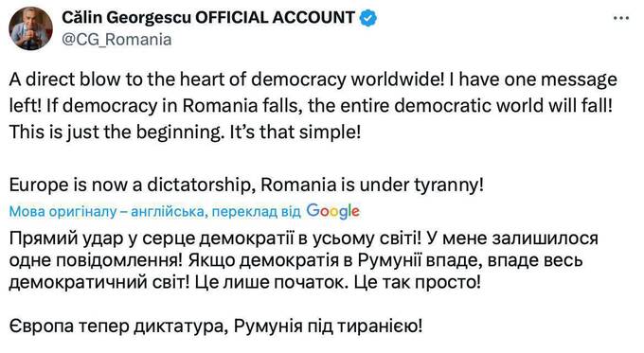Click the phrase 'Romania is under tyranny!'
The width and height of the screenshot is (644, 353).
coord(372,185)
